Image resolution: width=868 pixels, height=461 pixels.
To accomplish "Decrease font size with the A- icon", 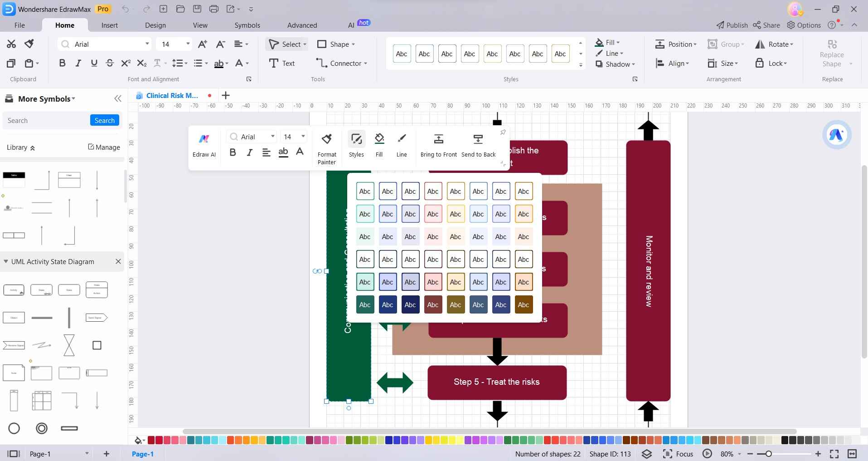I will click(x=221, y=44).
